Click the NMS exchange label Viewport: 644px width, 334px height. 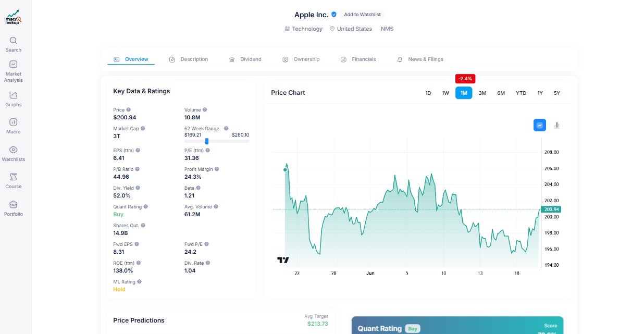click(387, 29)
